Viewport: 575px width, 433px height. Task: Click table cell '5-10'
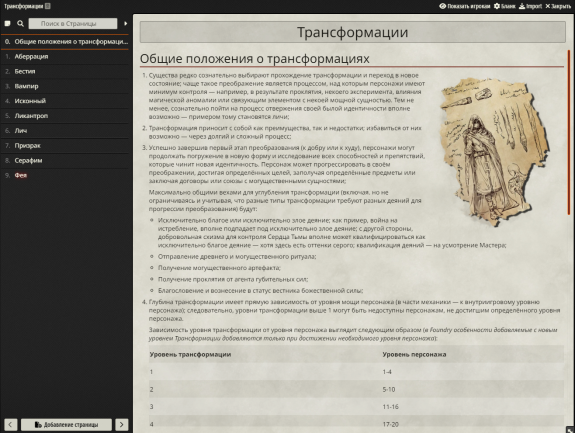tap(389, 389)
